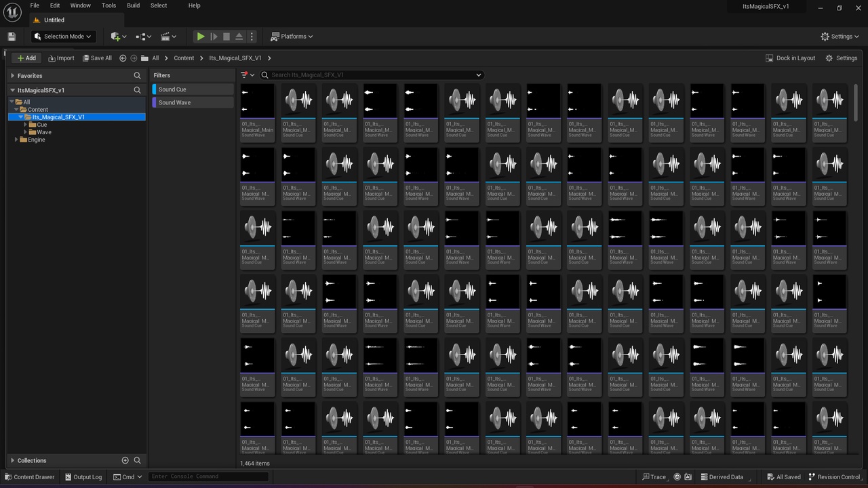Click the Save All button

pos(97,58)
